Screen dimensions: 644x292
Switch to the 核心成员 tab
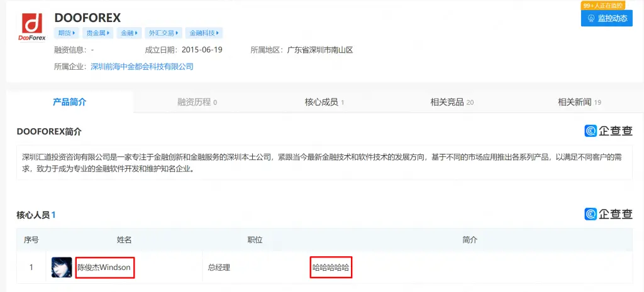pyautogui.click(x=325, y=102)
